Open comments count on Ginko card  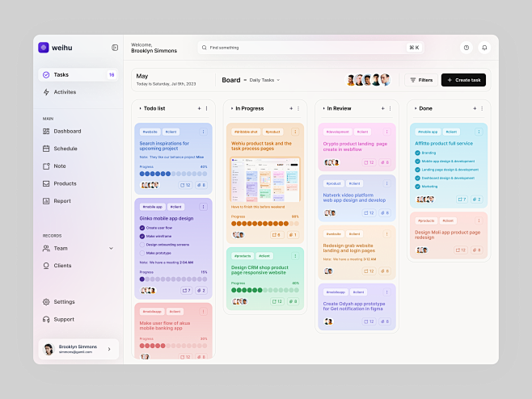[x=187, y=291]
